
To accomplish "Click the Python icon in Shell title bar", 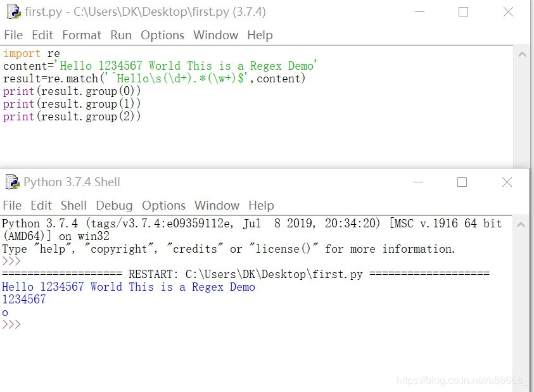I will coord(13,182).
